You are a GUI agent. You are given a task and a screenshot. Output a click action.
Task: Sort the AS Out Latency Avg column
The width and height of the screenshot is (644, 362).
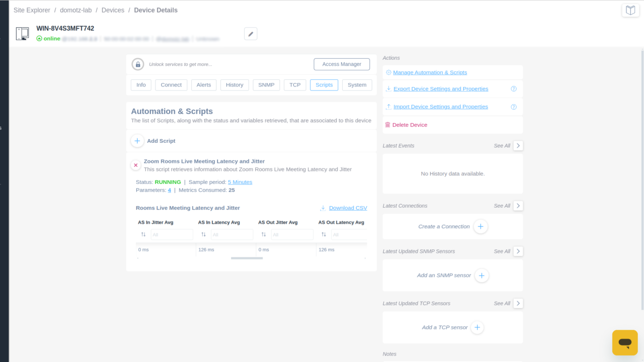pyautogui.click(x=324, y=234)
